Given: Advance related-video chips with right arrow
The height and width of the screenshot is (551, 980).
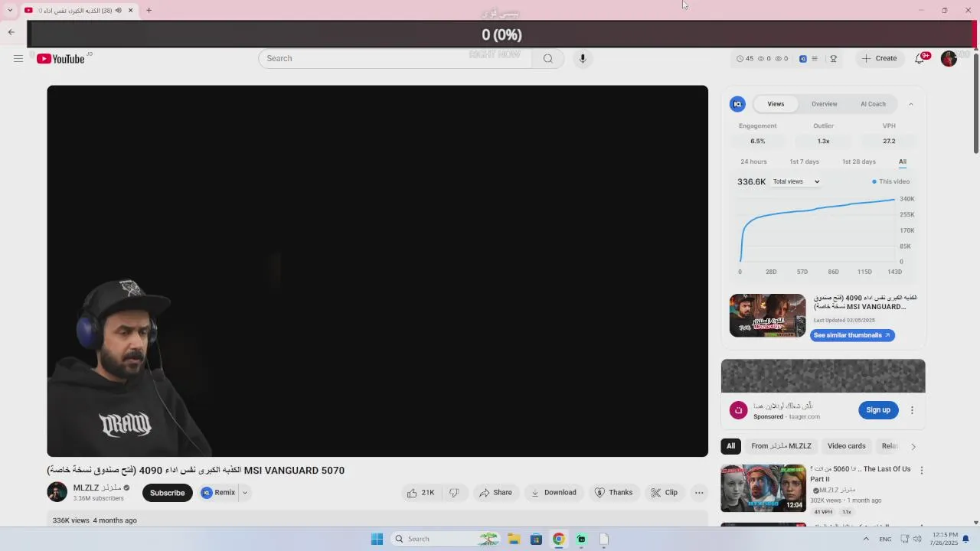Looking at the screenshot, I should (913, 446).
